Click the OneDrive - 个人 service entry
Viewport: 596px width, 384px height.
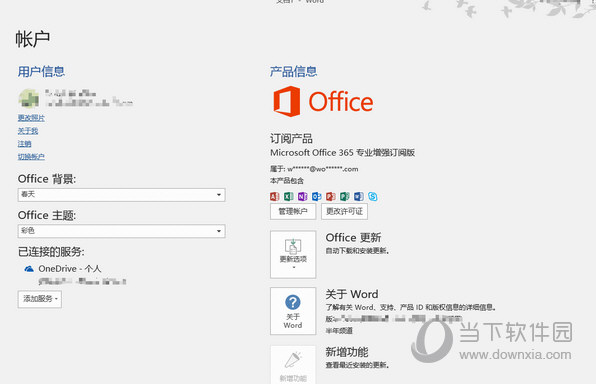click(70, 269)
